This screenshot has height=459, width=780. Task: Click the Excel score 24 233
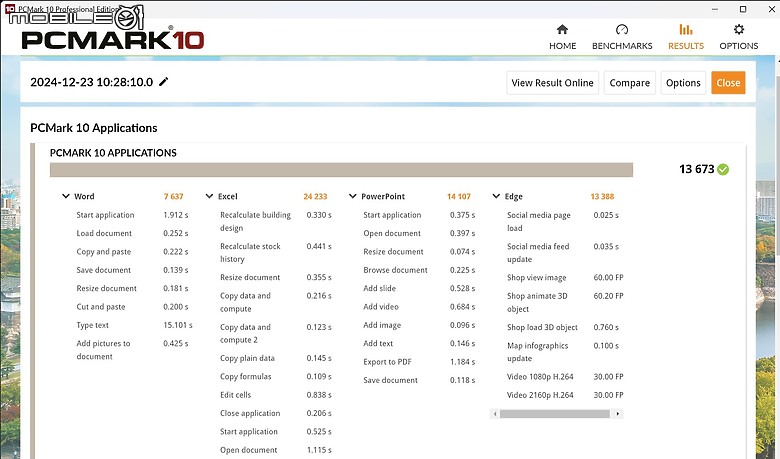pos(315,196)
